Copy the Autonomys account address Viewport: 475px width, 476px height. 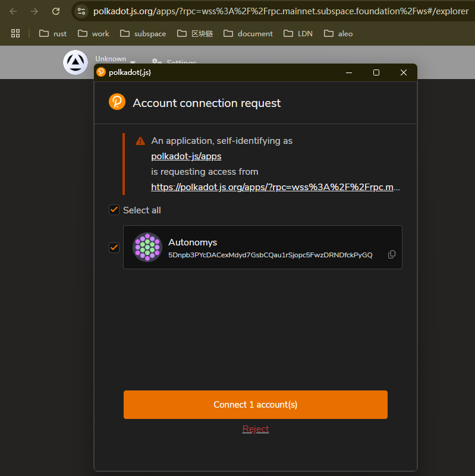click(x=392, y=254)
